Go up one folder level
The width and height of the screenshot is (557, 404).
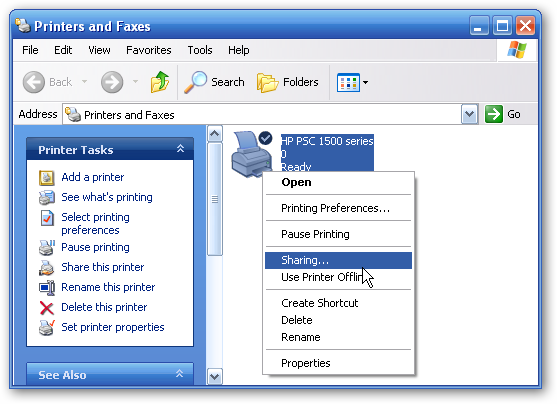[159, 82]
